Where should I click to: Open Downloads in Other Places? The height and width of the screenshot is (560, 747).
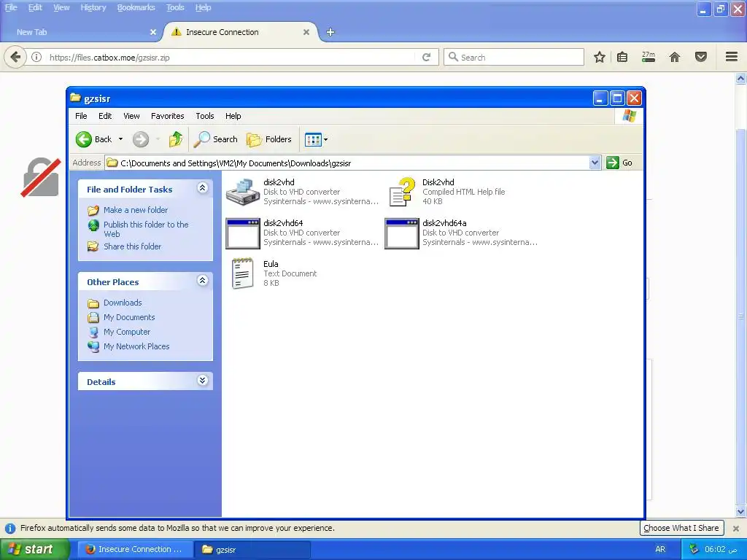click(123, 303)
